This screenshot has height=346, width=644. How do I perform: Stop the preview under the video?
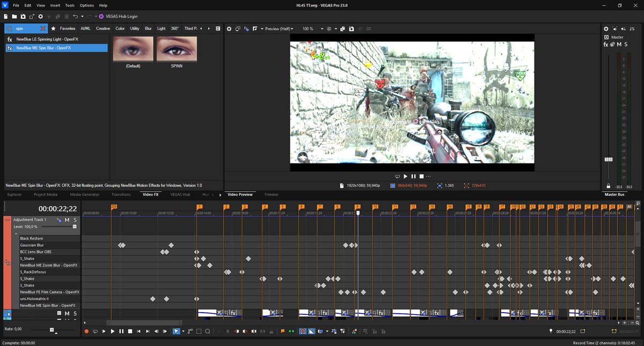pyautogui.click(x=421, y=176)
